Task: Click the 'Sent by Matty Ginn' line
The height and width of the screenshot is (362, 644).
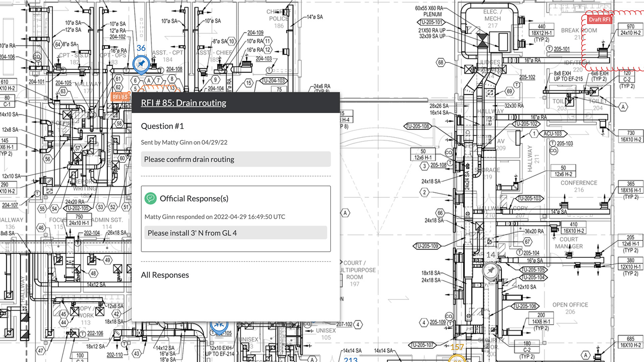Action: coord(184,142)
